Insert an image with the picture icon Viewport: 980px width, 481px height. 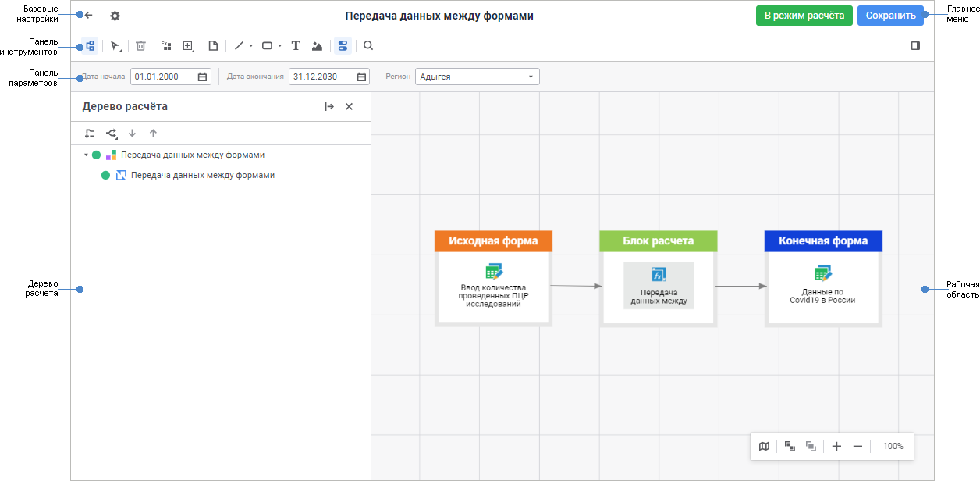317,46
